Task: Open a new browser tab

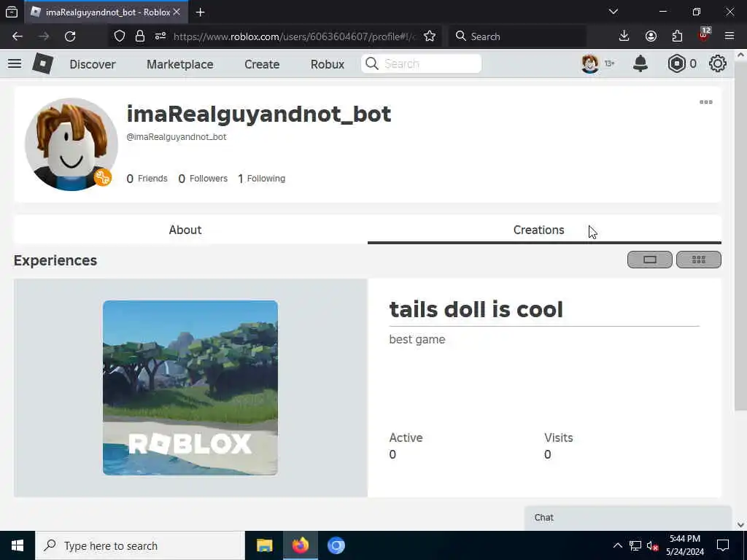Action: point(200,12)
